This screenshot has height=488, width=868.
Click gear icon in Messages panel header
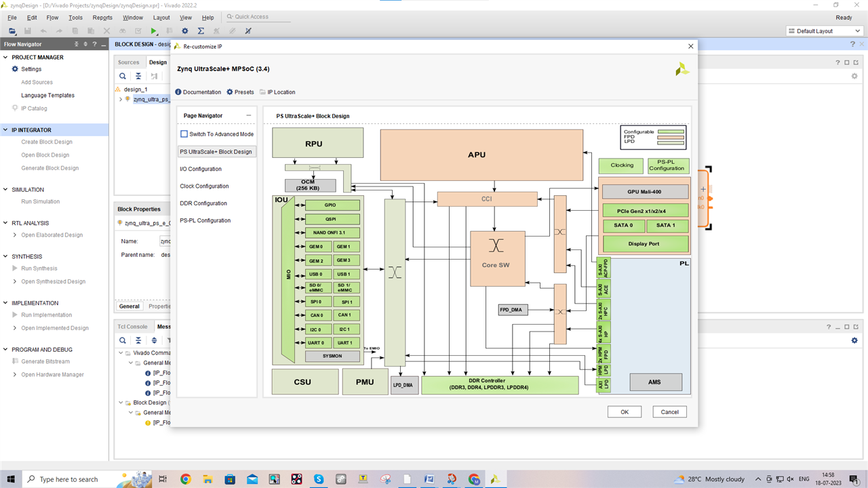point(854,340)
